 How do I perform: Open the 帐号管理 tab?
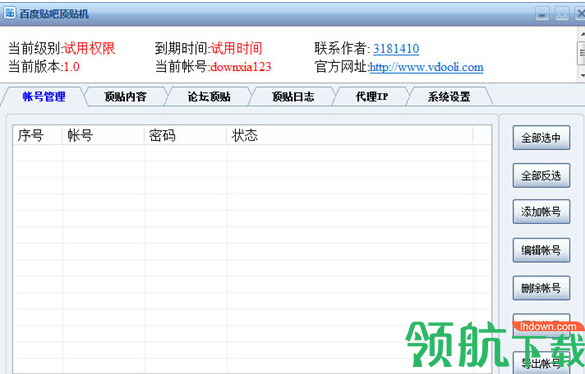pos(44,97)
